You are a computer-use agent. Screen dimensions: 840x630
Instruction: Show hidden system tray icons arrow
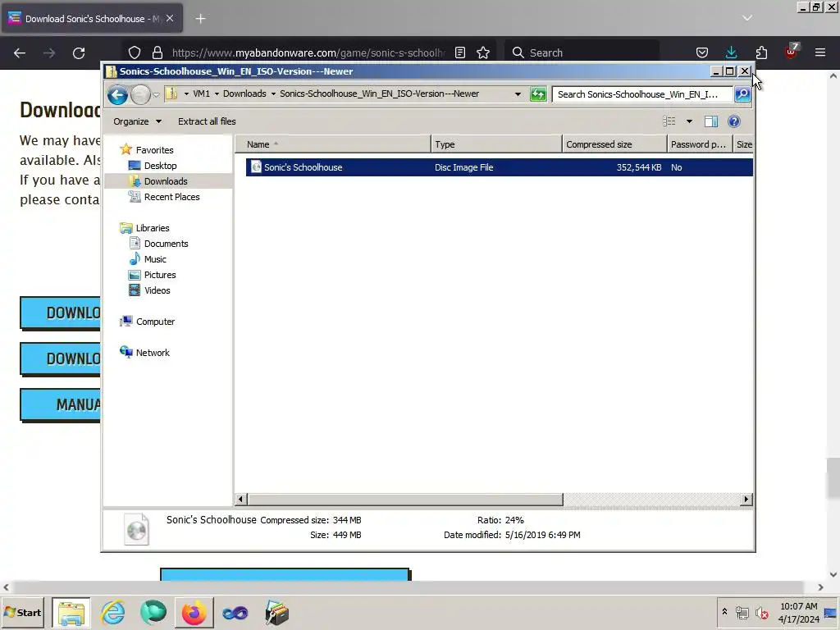coord(724,612)
